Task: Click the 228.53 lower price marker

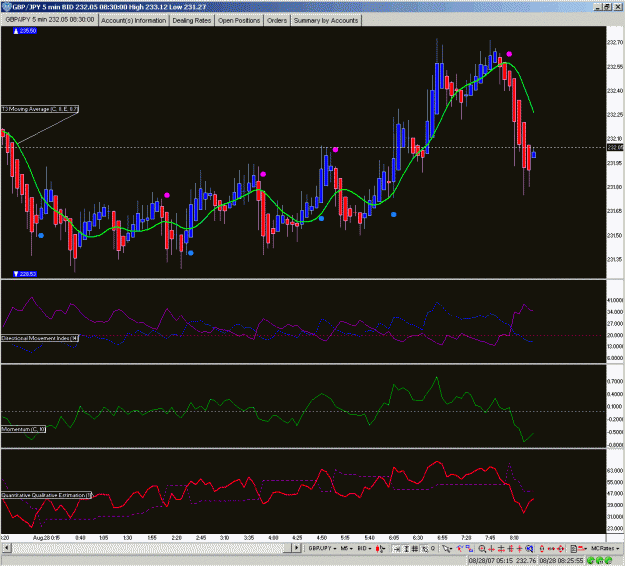Action: (x=25, y=274)
